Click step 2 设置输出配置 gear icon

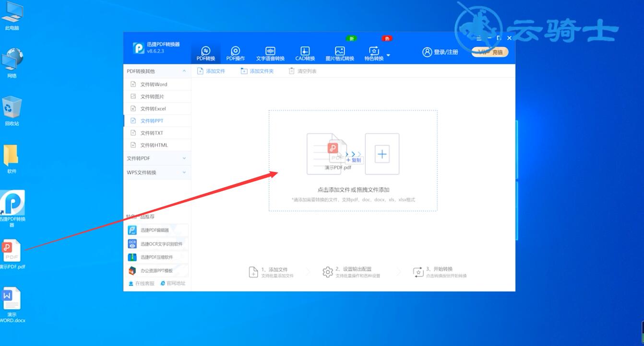(x=328, y=272)
